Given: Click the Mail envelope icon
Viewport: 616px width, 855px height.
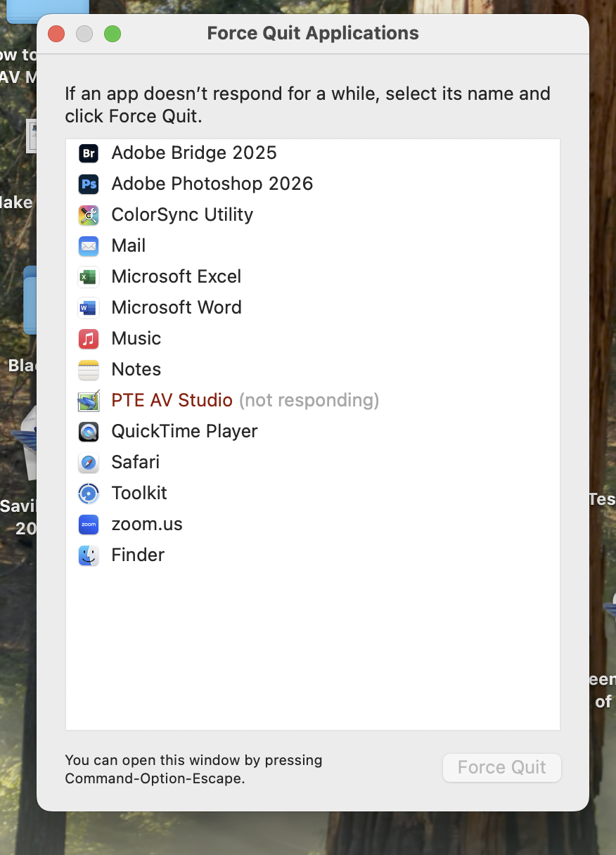Looking at the screenshot, I should pos(89,246).
